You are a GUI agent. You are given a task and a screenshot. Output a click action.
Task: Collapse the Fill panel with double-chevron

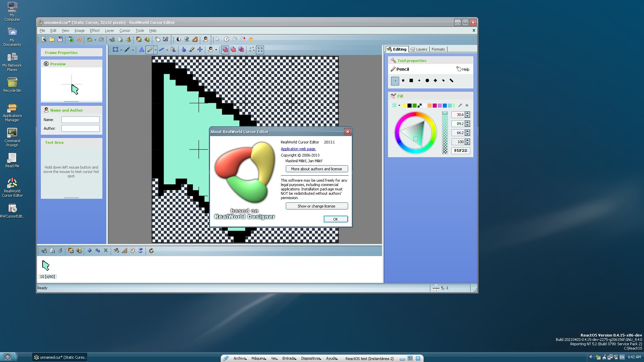click(x=467, y=105)
